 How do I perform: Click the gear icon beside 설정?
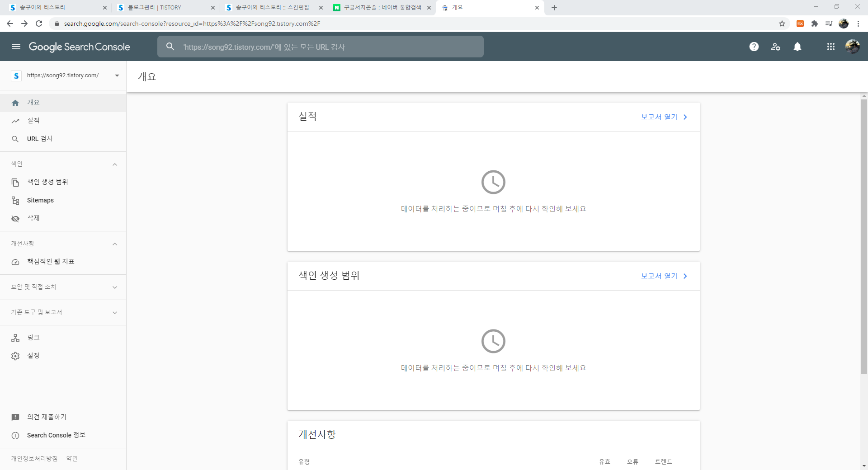point(15,356)
